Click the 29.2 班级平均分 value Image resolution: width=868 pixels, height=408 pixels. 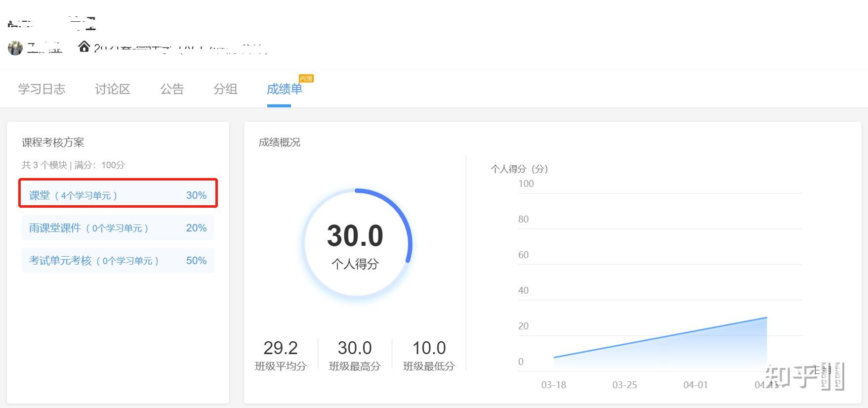pyautogui.click(x=281, y=348)
